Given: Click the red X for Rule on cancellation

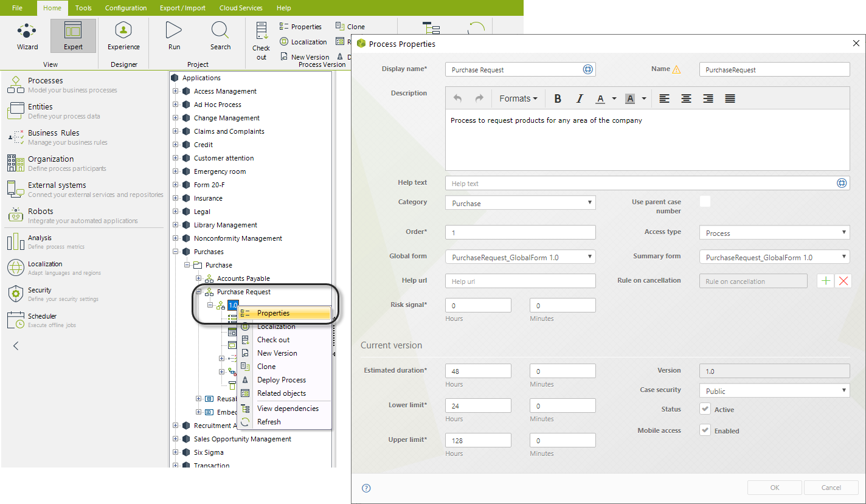Looking at the screenshot, I should [843, 281].
